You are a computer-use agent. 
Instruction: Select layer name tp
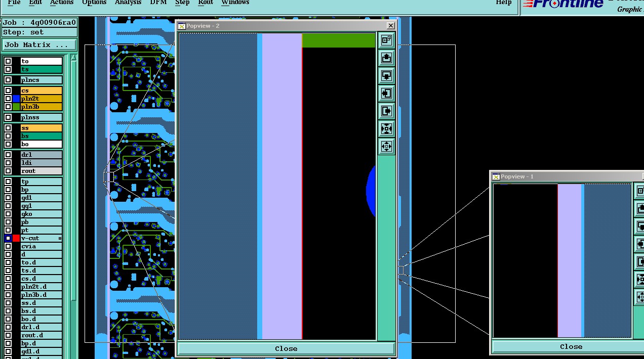[x=41, y=182]
